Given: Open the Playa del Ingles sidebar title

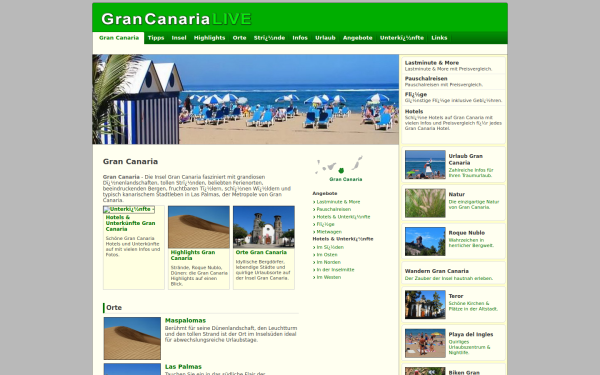Looking at the screenshot, I should point(471,334).
